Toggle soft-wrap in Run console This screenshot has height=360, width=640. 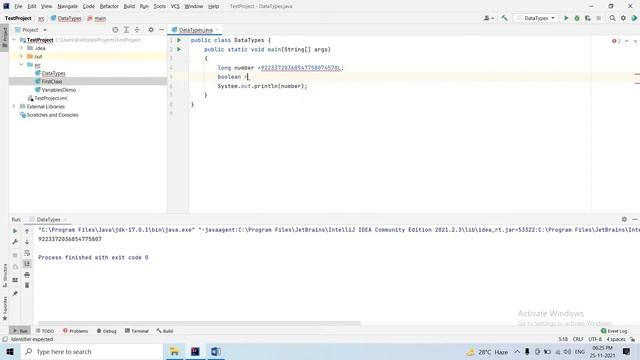tap(27, 253)
